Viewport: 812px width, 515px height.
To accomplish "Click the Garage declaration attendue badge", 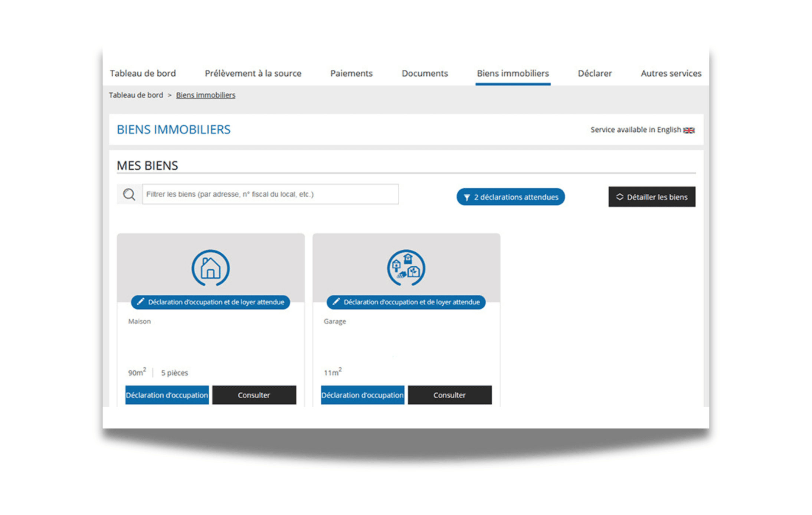I will pyautogui.click(x=406, y=302).
